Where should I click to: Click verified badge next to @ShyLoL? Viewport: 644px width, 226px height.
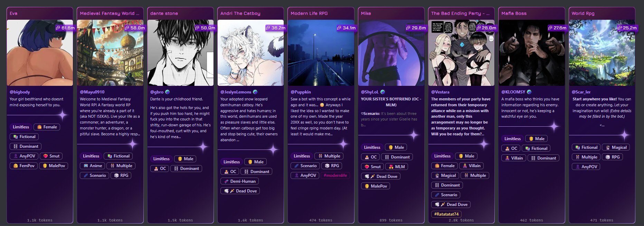tap(382, 92)
